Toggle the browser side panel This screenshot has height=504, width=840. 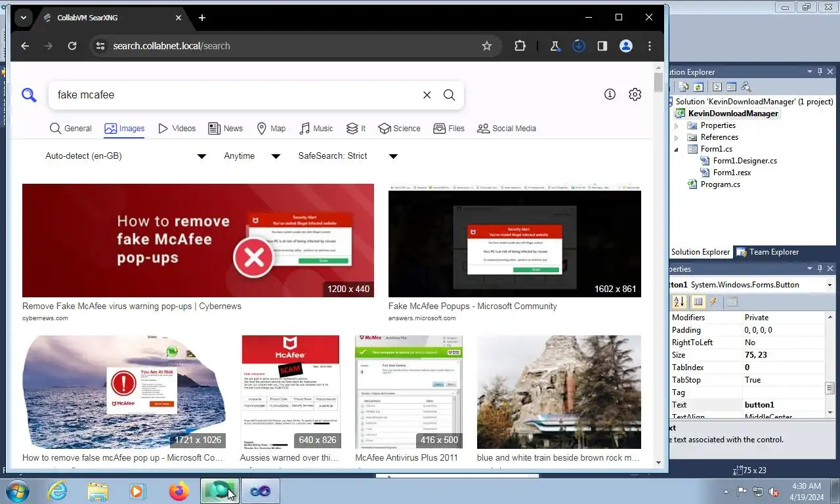pos(602,46)
